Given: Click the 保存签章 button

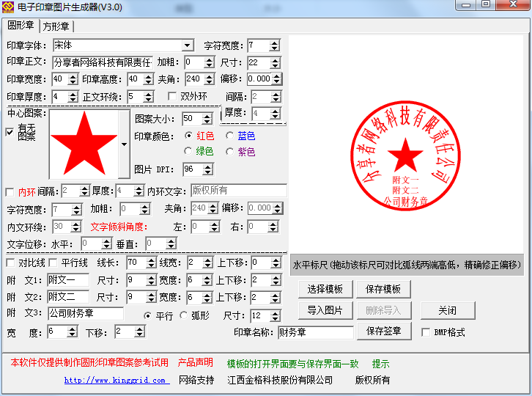Looking at the screenshot, I should (x=384, y=331).
